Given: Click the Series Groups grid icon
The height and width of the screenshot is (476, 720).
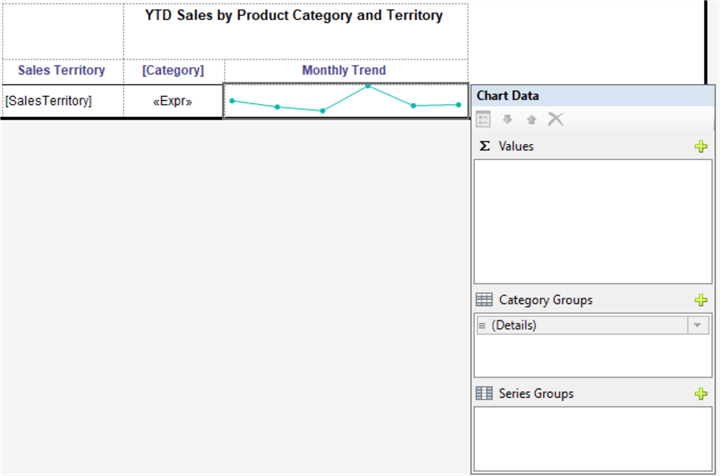Looking at the screenshot, I should tap(484, 394).
